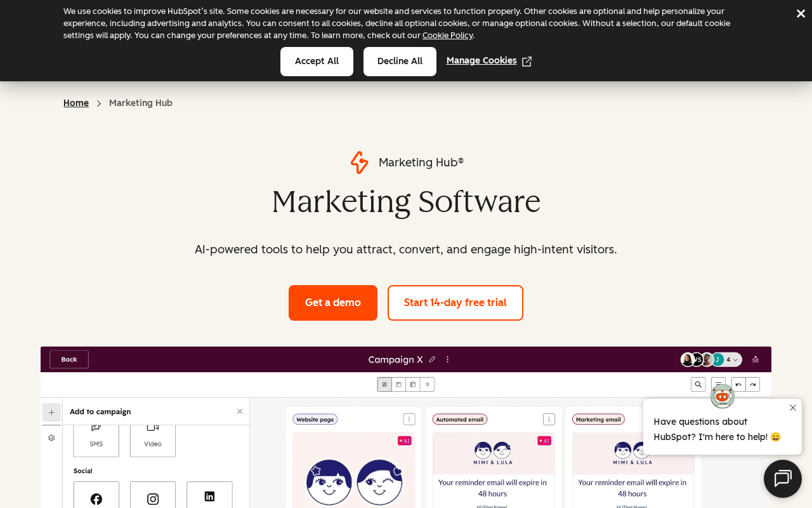This screenshot has width=812, height=508.
Task: Click the Social section label
Action: point(83,471)
